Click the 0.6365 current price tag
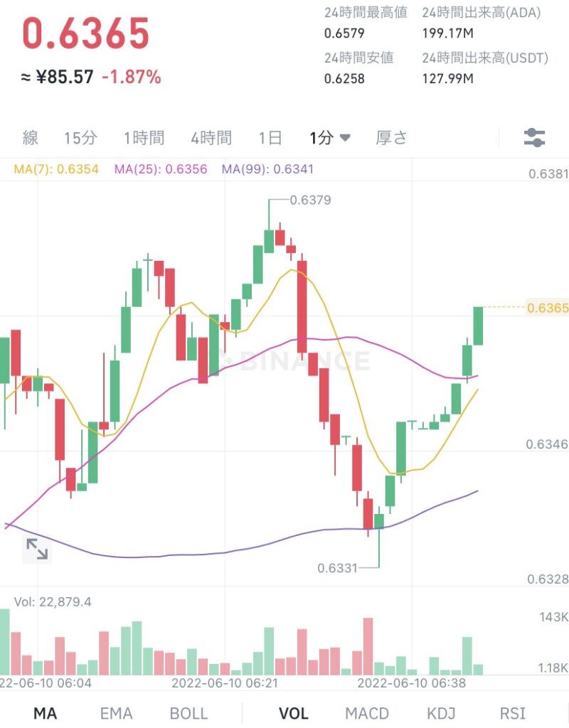This screenshot has width=569, height=728. [x=548, y=307]
